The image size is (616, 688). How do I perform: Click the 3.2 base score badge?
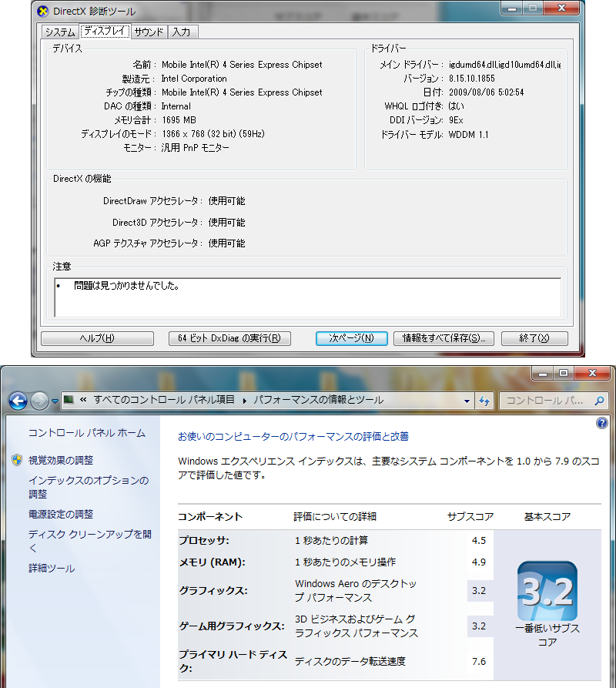pos(547,592)
